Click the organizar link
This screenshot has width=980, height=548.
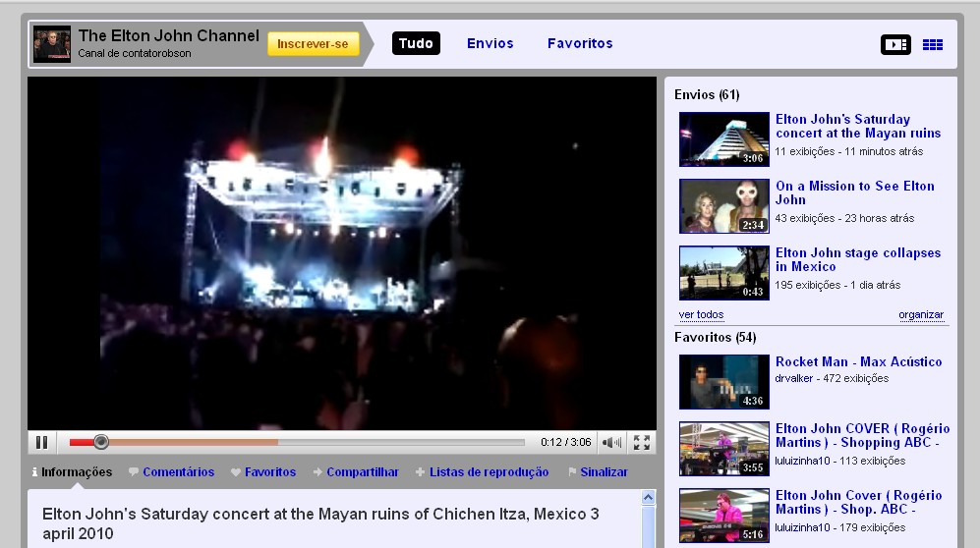(921, 314)
